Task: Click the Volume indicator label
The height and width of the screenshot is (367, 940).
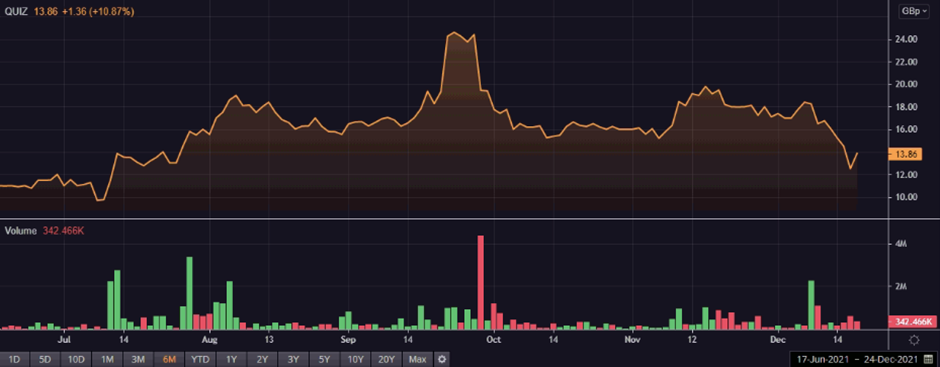Action: (x=20, y=231)
